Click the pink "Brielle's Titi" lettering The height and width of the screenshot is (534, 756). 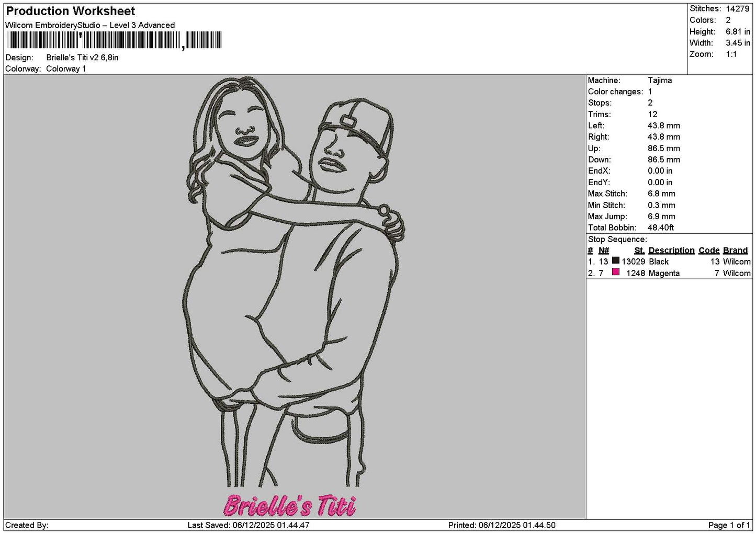pyautogui.click(x=289, y=506)
